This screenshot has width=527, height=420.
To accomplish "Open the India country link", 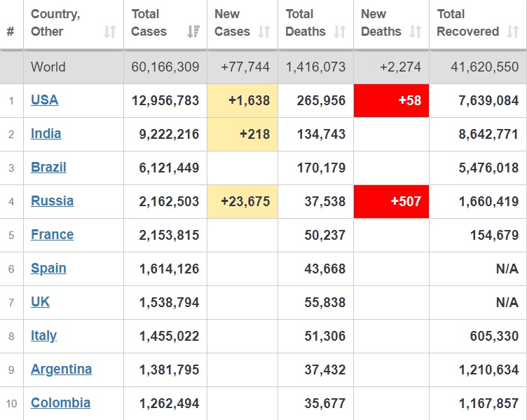I will click(46, 134).
